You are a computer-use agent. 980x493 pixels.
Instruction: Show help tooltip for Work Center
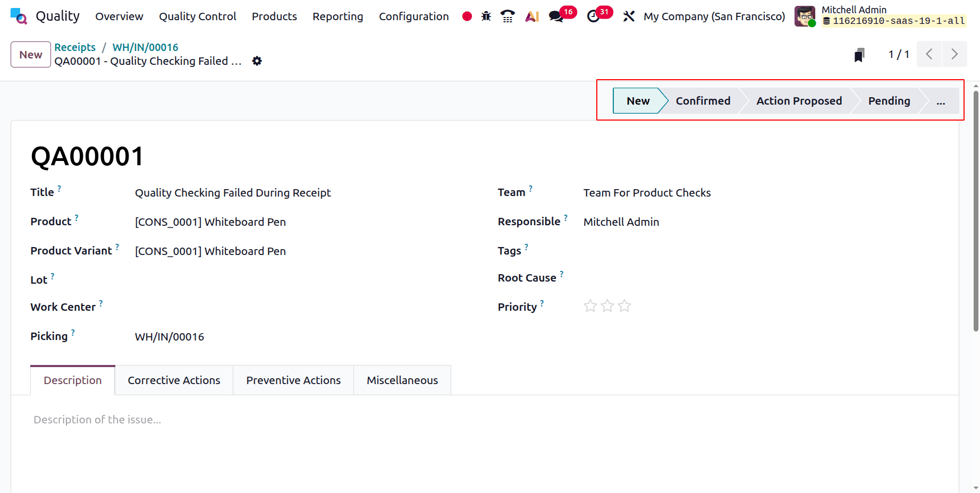click(x=100, y=303)
